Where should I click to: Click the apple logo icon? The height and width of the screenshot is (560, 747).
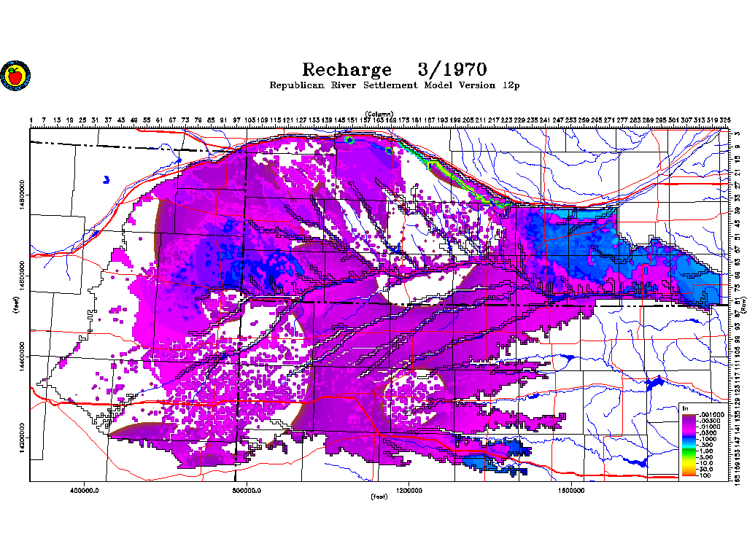coord(15,75)
